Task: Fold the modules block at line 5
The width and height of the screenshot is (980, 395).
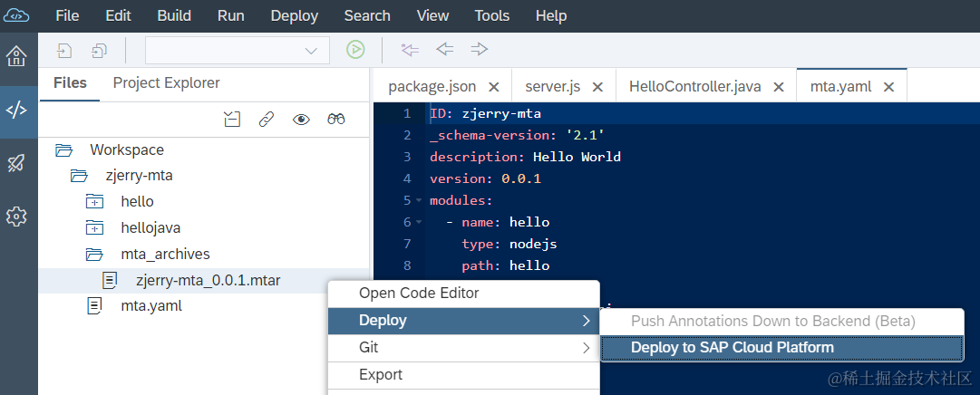Action: (x=418, y=200)
